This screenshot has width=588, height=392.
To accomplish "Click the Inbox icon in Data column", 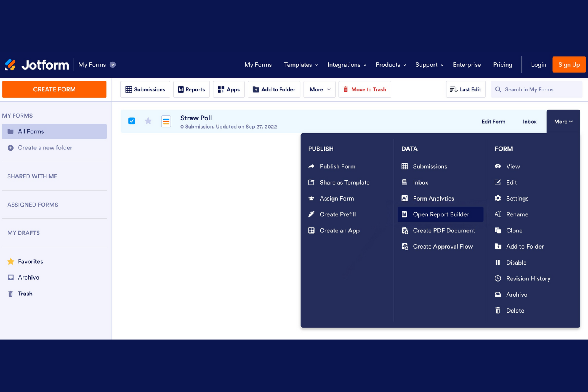I will 404,182.
